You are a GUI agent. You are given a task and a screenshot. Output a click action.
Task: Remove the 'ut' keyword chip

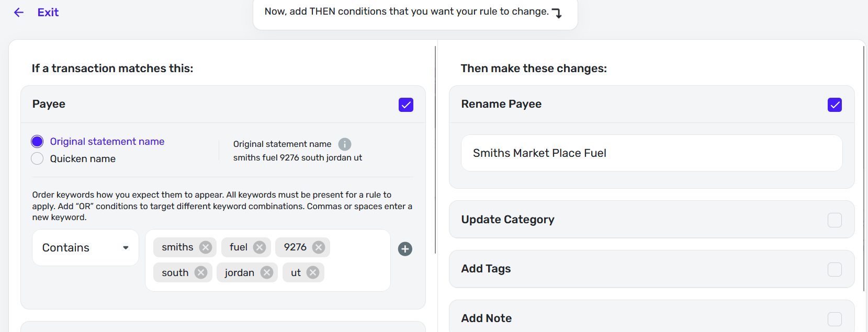tap(313, 272)
